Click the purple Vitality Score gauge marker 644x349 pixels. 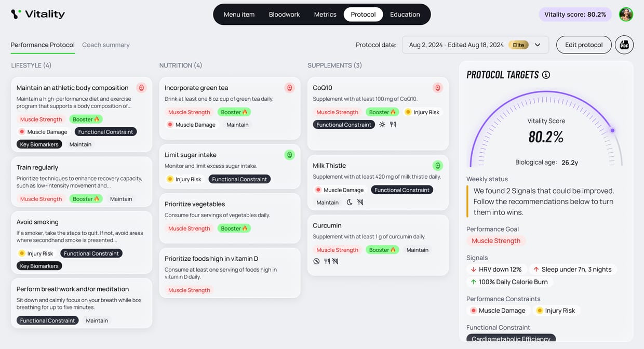[x=612, y=130]
